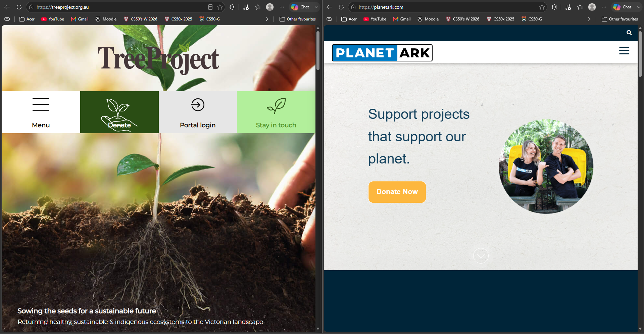Open Other favourites folder in Planet Ark window
The image size is (644, 334).
point(620,19)
